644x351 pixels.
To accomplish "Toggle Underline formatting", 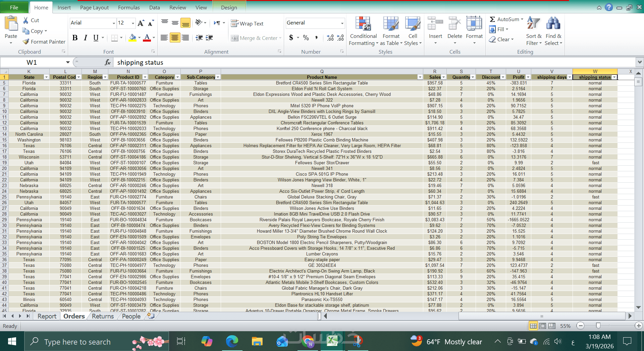I will tap(96, 38).
